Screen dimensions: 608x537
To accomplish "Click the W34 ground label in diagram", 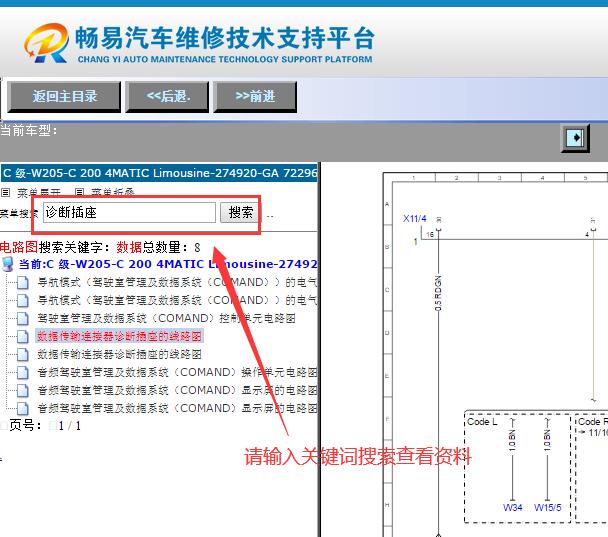I will [x=513, y=508].
